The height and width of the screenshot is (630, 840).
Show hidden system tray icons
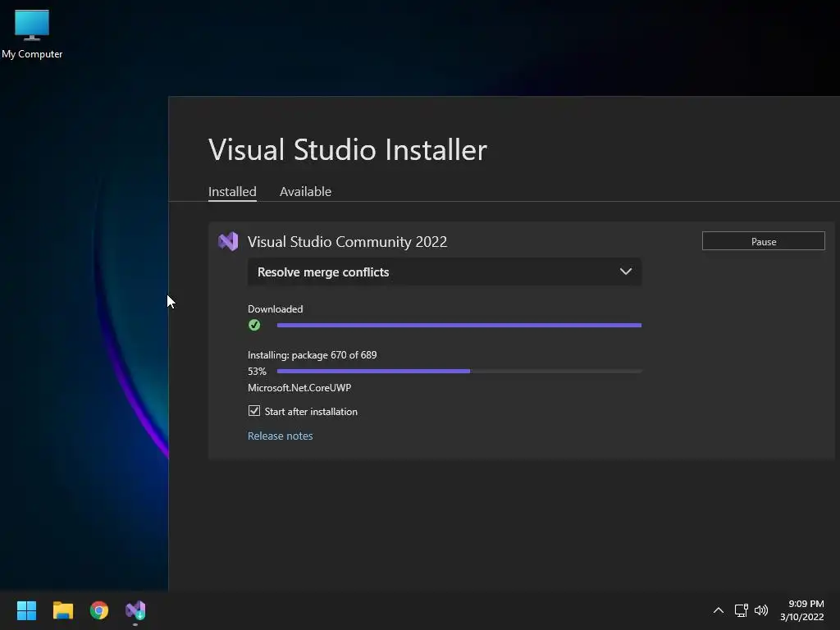(719, 610)
